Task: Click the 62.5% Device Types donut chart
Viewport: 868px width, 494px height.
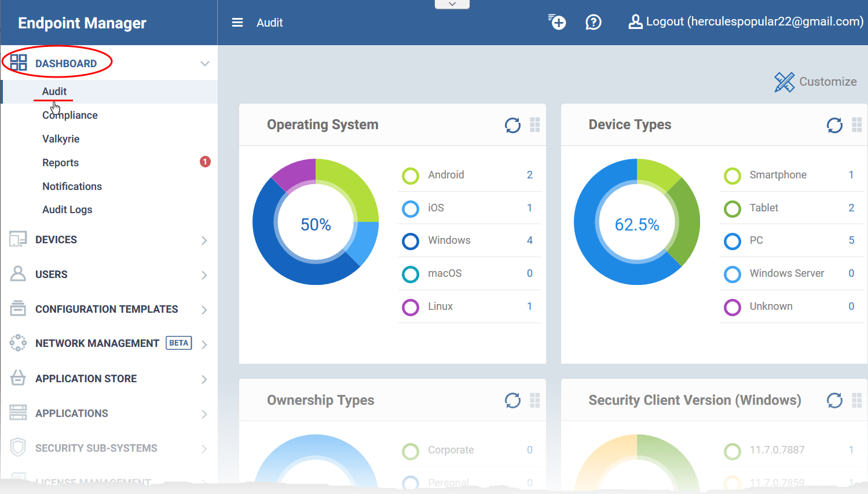Action: (x=637, y=222)
